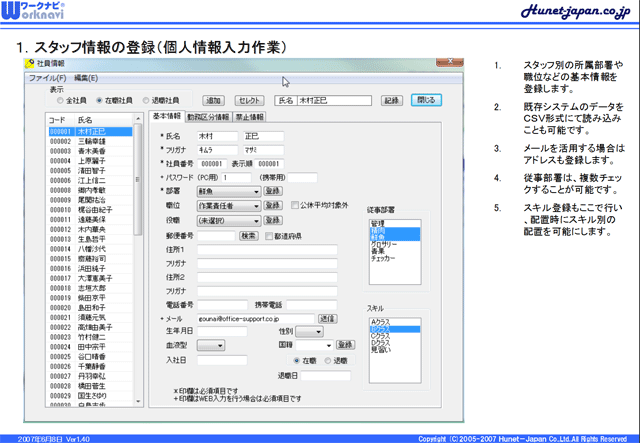Tick the 都道府県 checkbox

(x=267, y=236)
